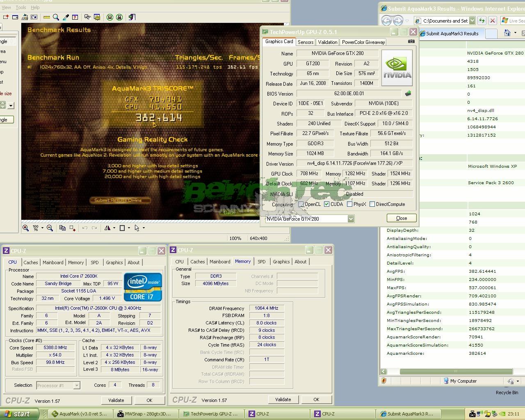Open the CPU-Z Processor #1 selection dropdown

(76, 386)
